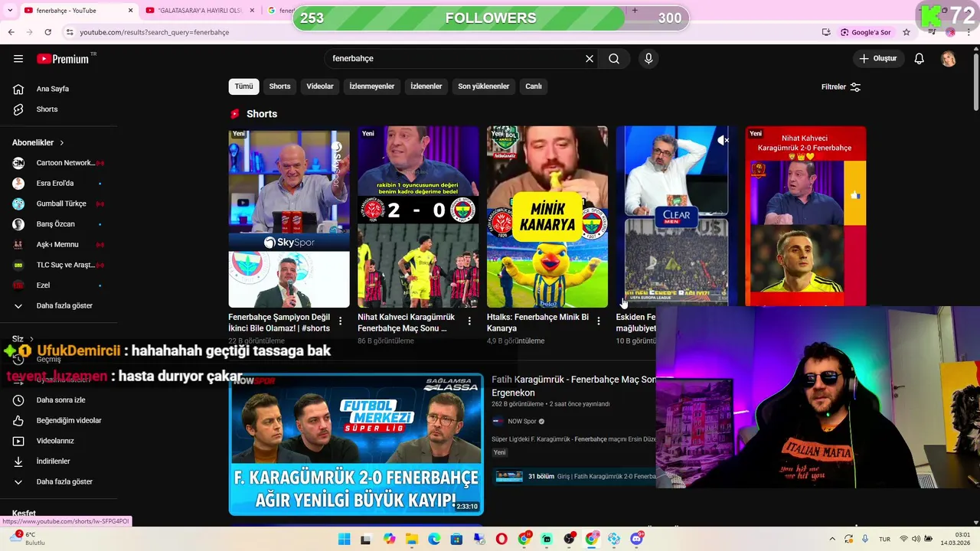Viewport: 980px width, 551px height.
Task: Select the İzlenenler filter chip
Action: (426, 86)
